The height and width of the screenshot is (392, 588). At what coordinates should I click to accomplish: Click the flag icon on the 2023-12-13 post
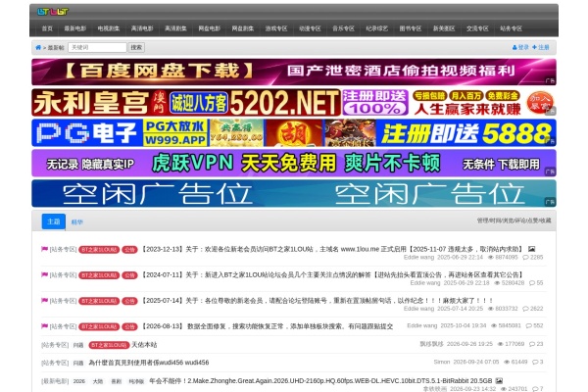tap(45, 249)
